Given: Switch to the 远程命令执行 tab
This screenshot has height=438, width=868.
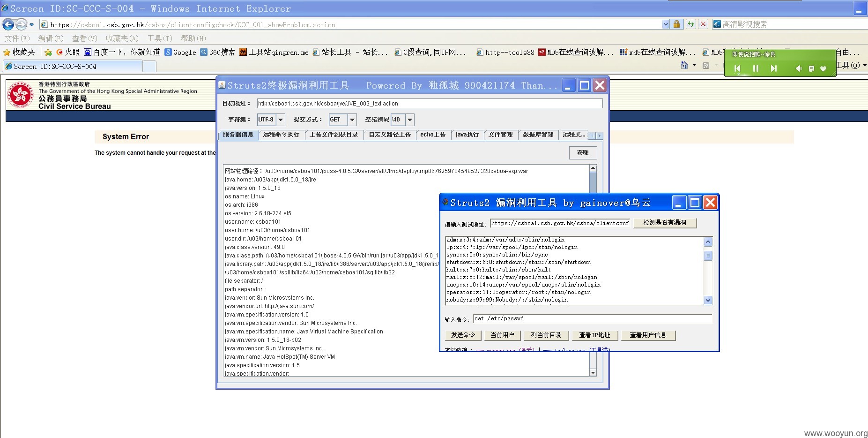Looking at the screenshot, I should pyautogui.click(x=281, y=135).
